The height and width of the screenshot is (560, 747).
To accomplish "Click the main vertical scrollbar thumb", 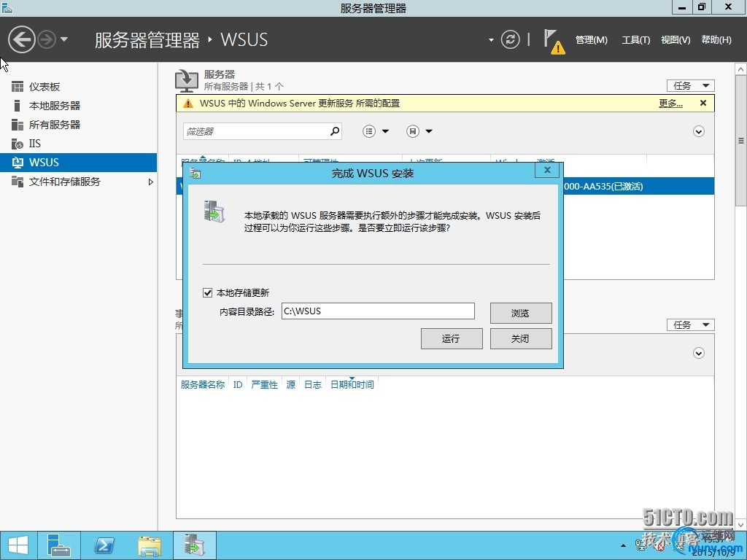I will coord(741,141).
